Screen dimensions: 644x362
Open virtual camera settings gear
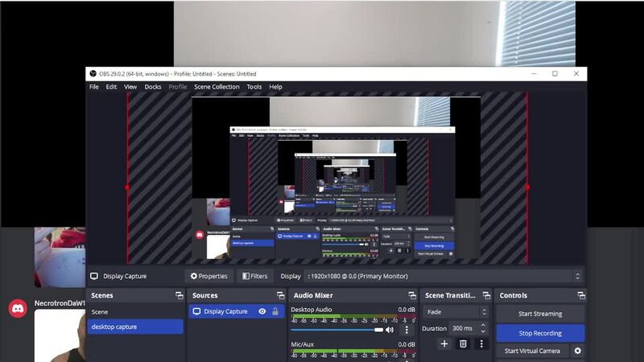[577, 351]
